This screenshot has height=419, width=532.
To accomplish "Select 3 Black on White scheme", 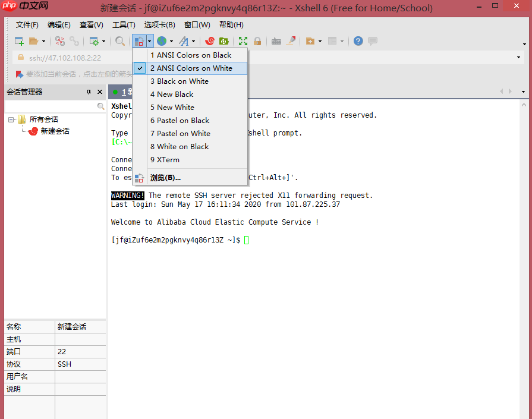I will coord(190,81).
